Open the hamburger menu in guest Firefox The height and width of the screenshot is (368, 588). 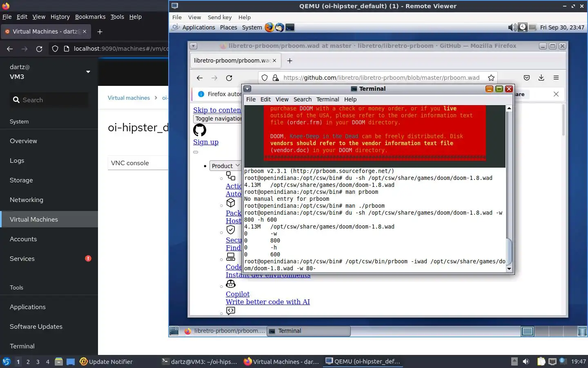[556, 78]
